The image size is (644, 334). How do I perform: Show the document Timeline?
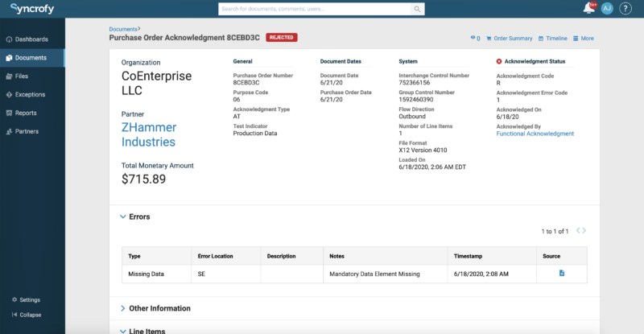(552, 38)
